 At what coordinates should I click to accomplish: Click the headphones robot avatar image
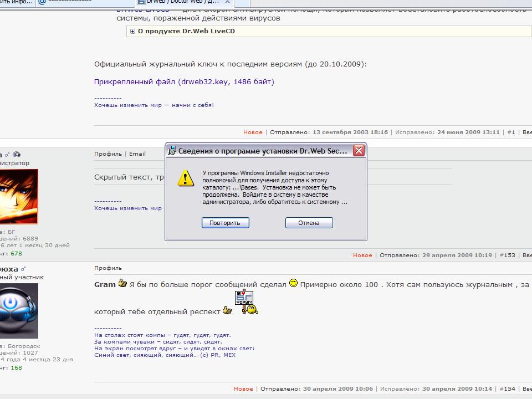(x=18, y=310)
